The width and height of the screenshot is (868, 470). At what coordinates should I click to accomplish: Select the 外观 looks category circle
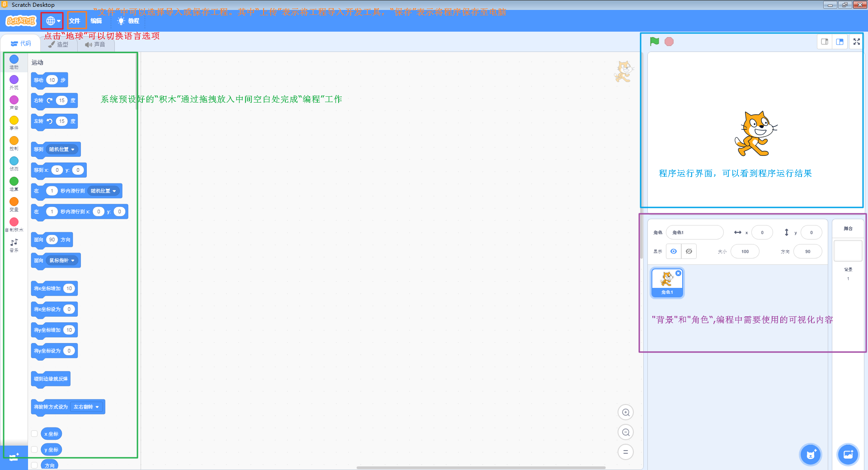tap(14, 80)
